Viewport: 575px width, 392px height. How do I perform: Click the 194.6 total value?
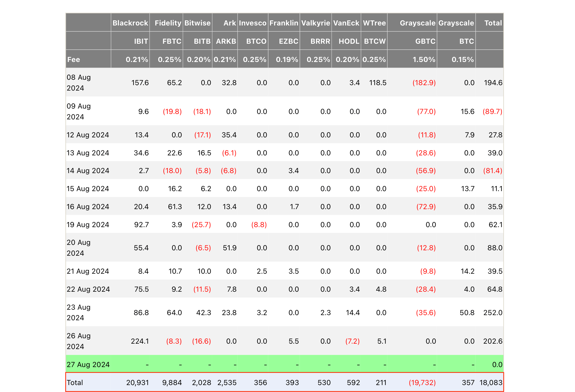[493, 83]
